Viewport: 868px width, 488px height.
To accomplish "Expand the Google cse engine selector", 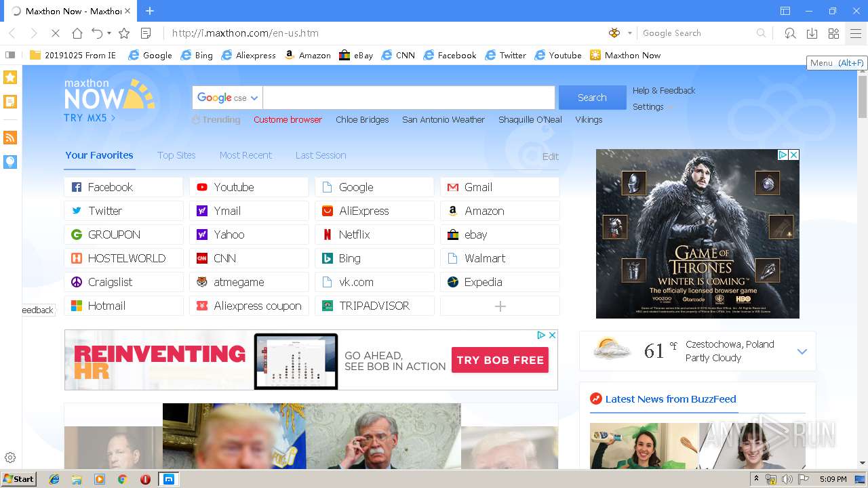I will click(228, 98).
